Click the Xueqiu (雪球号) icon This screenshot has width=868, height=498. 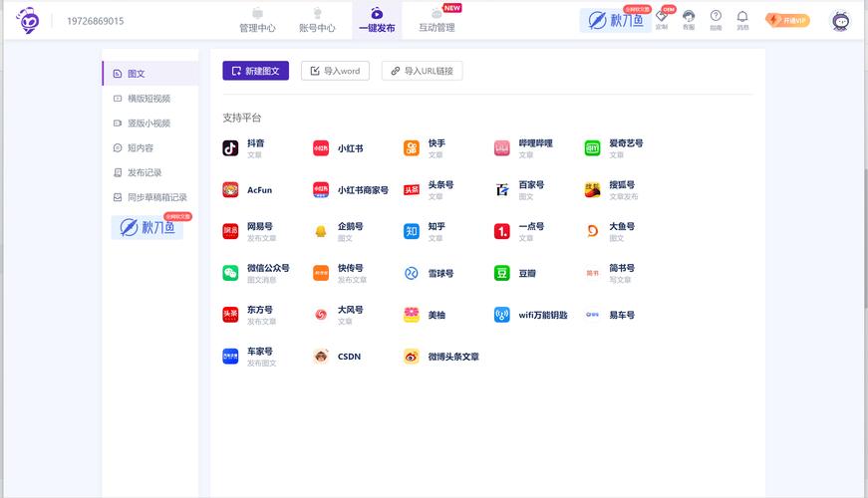(412, 273)
